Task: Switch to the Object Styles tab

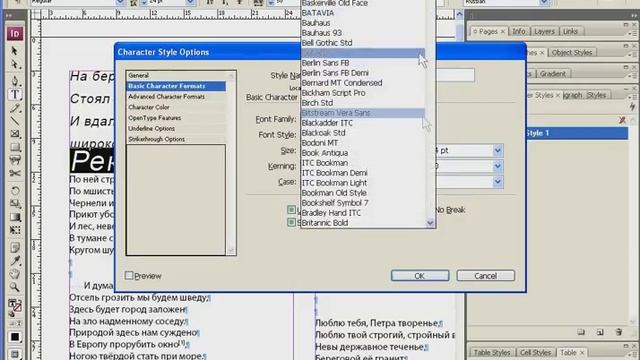Action: 572,53
